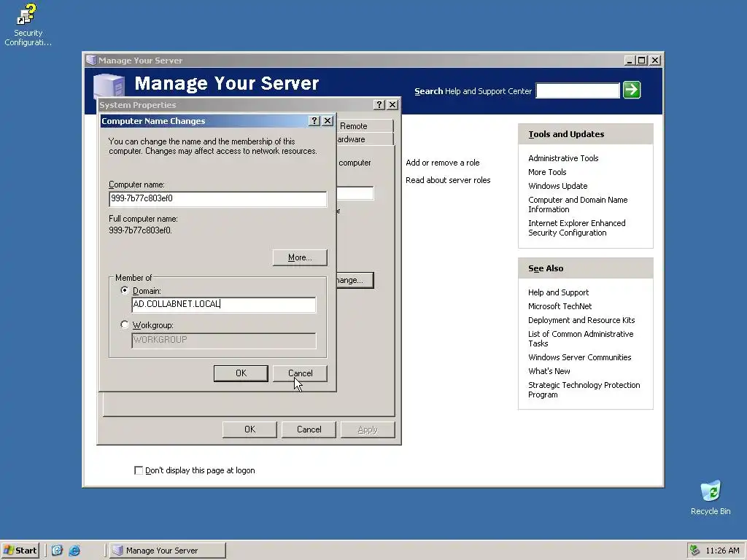
Task: Click OK in System Properties window
Action: pyautogui.click(x=249, y=429)
